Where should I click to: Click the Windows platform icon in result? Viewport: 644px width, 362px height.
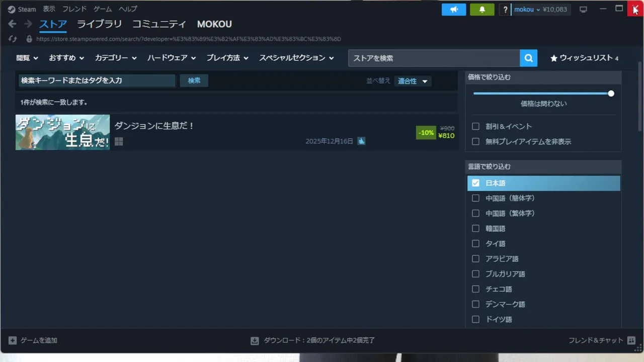click(119, 142)
